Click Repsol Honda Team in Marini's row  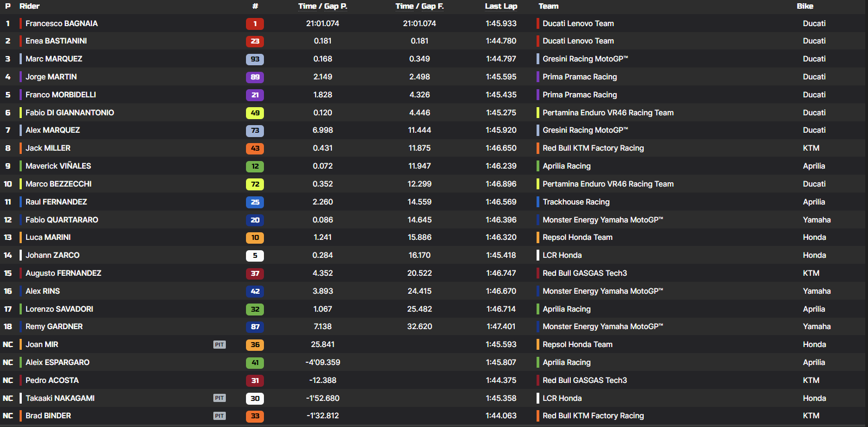click(x=577, y=237)
